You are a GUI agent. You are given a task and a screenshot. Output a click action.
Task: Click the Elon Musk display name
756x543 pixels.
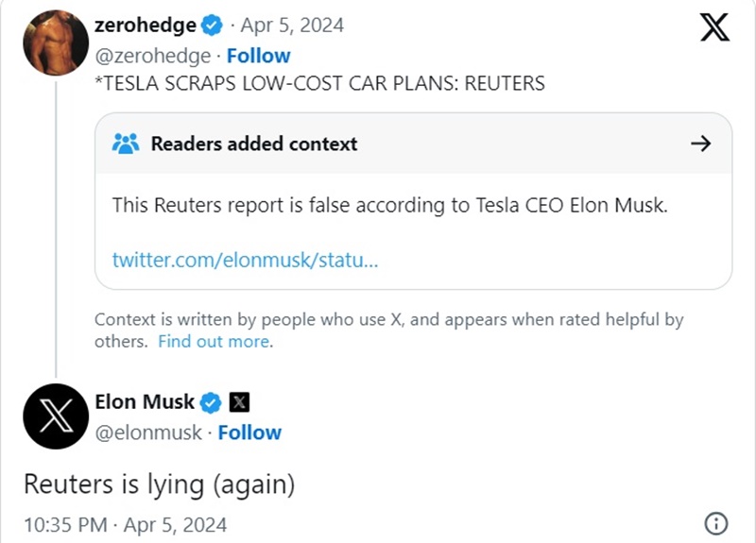145,402
